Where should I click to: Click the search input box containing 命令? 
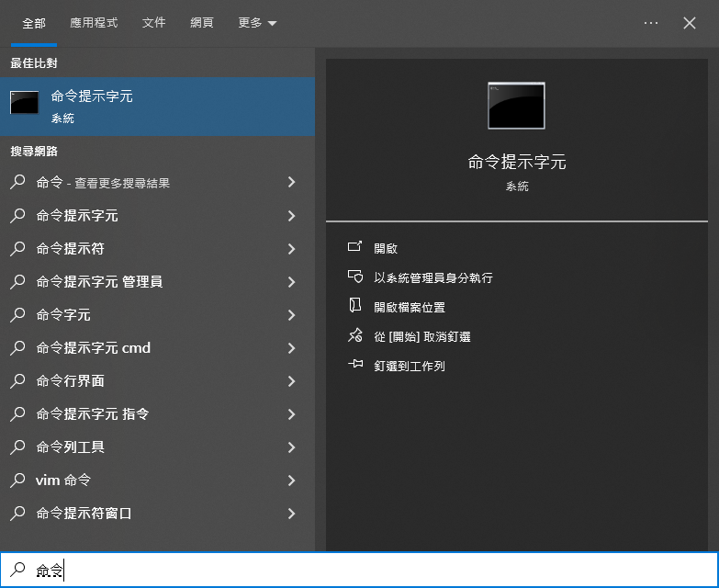[367, 571]
